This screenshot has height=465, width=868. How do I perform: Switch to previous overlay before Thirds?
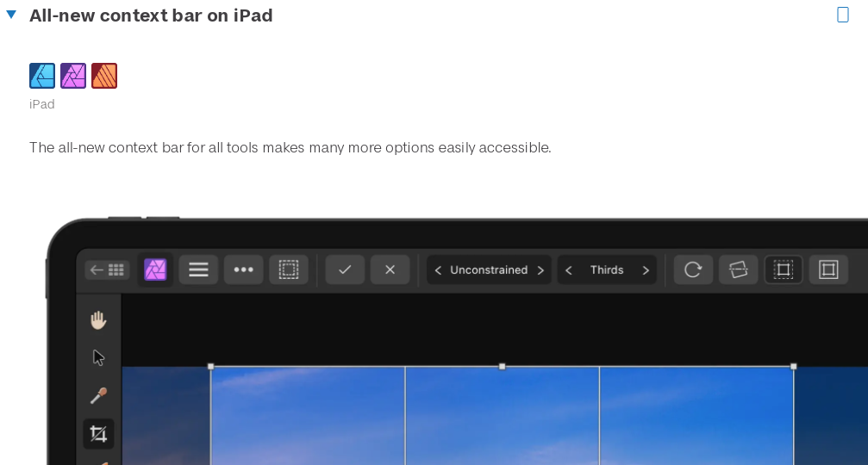tap(569, 270)
